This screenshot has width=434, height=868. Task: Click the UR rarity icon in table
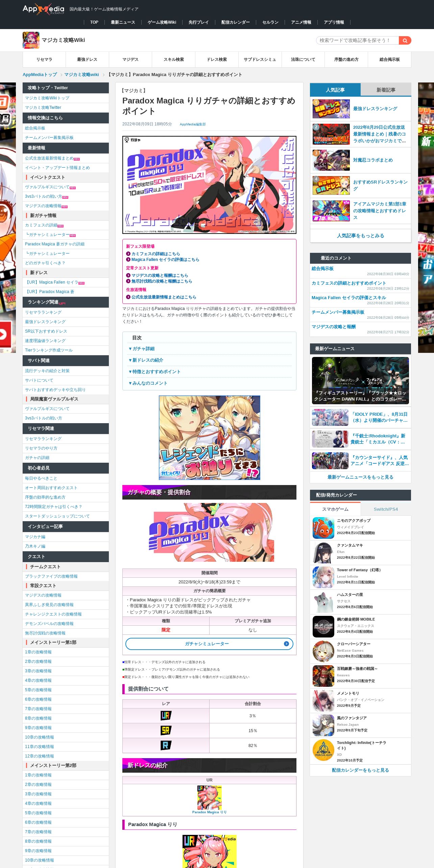point(166,716)
